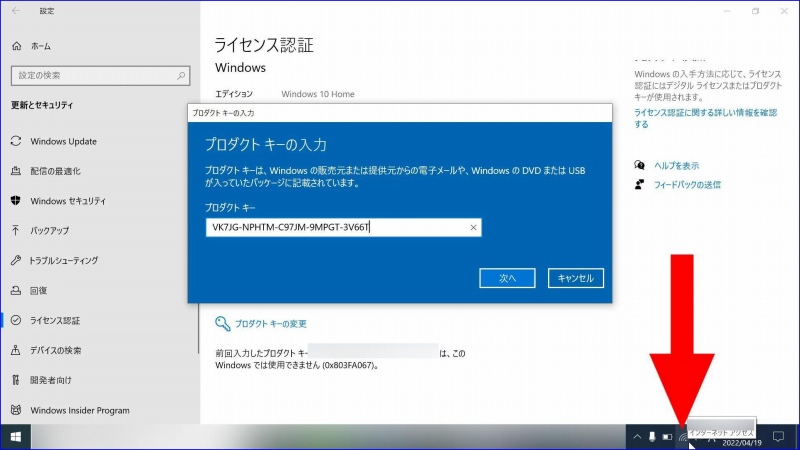The height and width of the screenshot is (450, 800).
Task: Open the Windows Start menu
Action: pos(16,437)
